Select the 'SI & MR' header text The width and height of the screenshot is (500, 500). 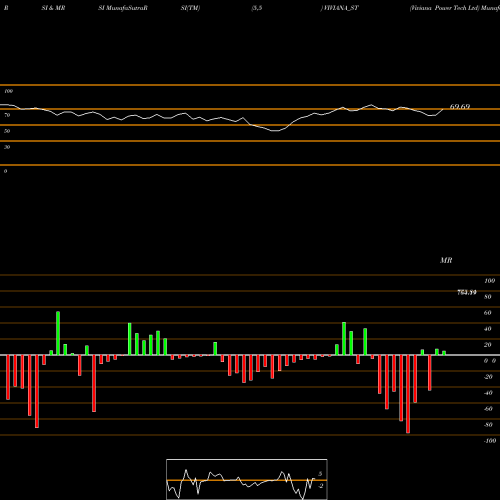(x=53, y=8)
